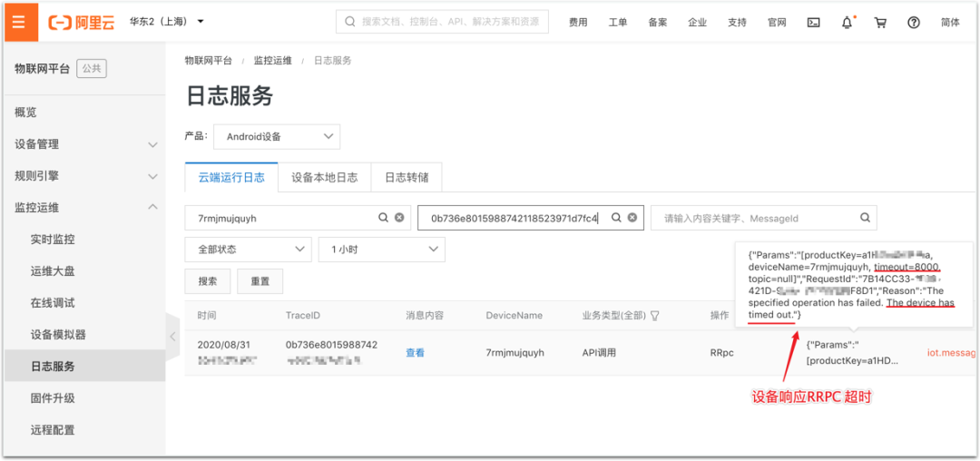Open the region selector 华东2（上海）
980x461 pixels.
pyautogui.click(x=166, y=22)
